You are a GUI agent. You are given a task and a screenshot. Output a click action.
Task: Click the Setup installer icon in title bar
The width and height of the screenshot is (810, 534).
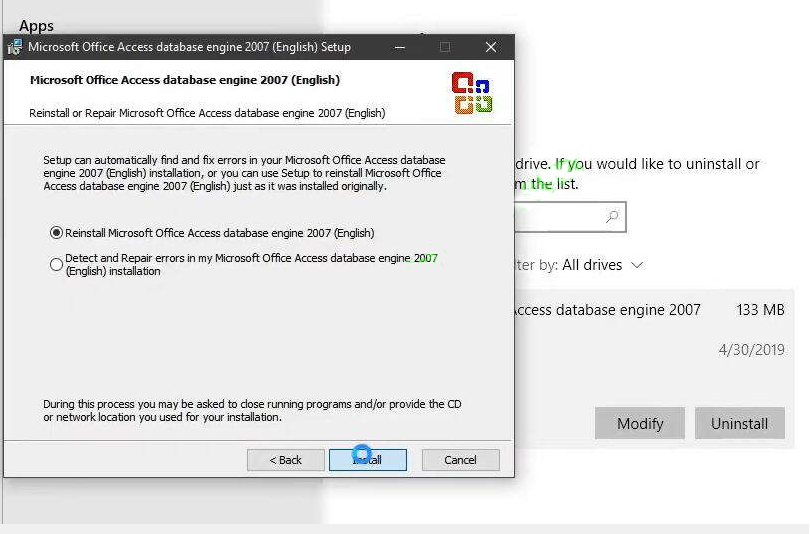click(14, 47)
